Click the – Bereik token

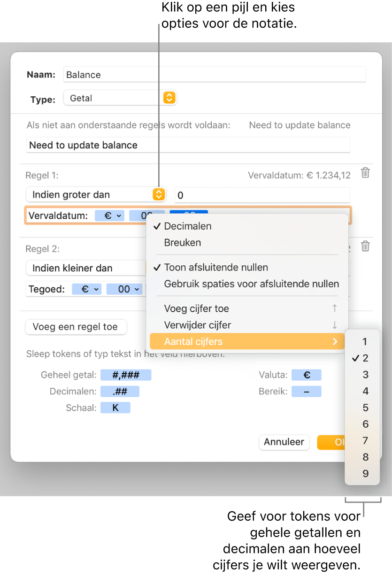click(307, 392)
